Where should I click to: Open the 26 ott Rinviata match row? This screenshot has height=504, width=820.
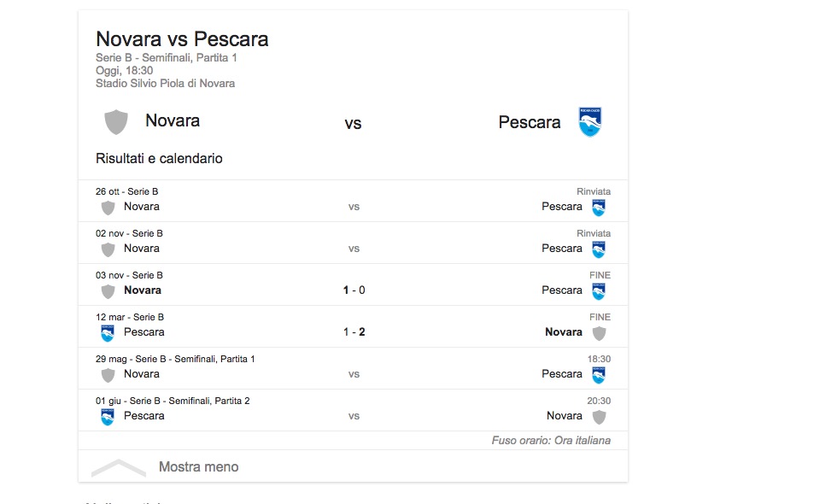point(353,202)
